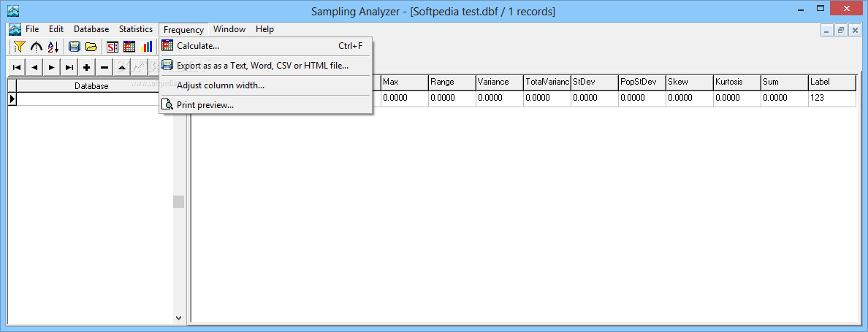Click the left panel scroll-down arrow
Viewport: 868px width, 332px height.
[178, 317]
